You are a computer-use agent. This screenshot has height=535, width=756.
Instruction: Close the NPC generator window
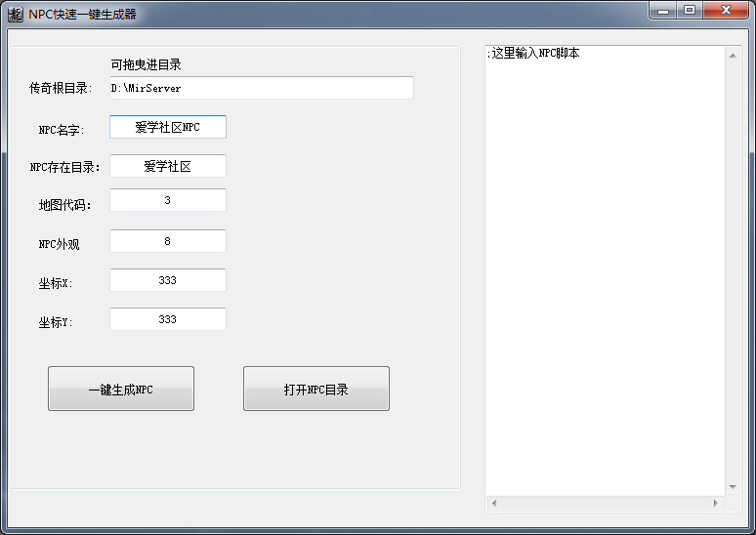tap(726, 10)
